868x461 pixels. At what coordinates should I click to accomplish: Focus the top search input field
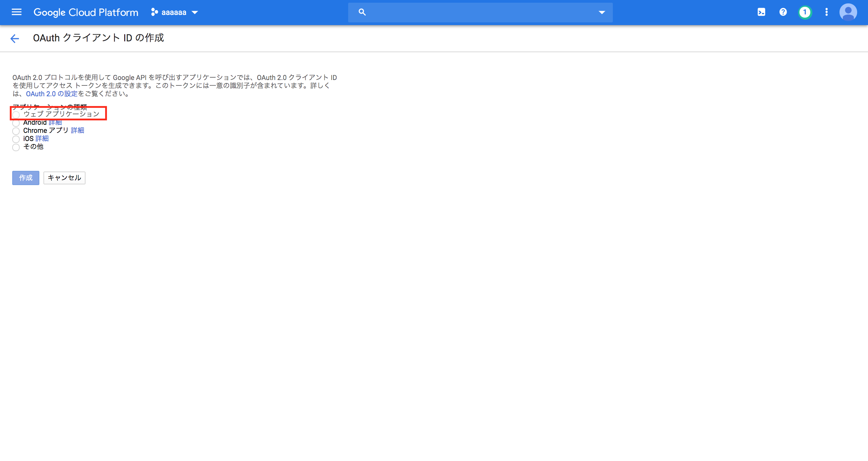480,13
